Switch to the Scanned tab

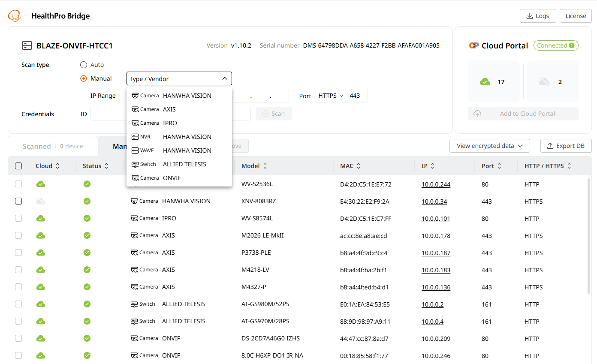tap(53, 146)
